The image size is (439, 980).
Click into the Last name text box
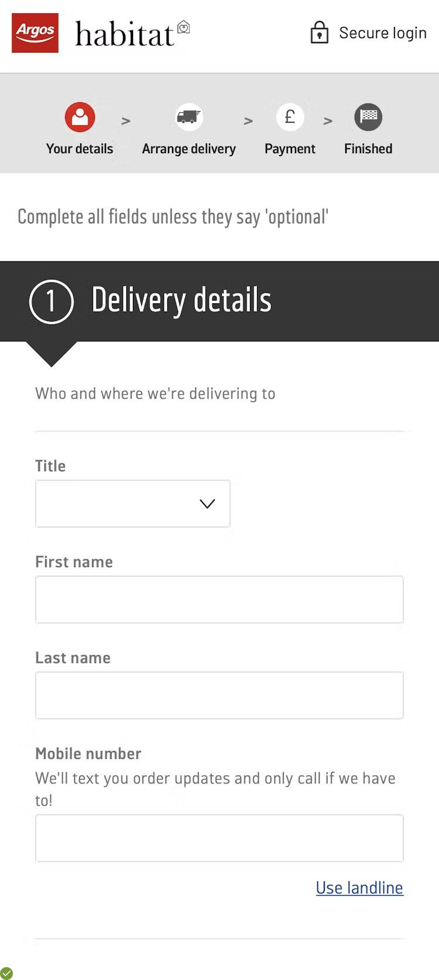click(x=220, y=695)
